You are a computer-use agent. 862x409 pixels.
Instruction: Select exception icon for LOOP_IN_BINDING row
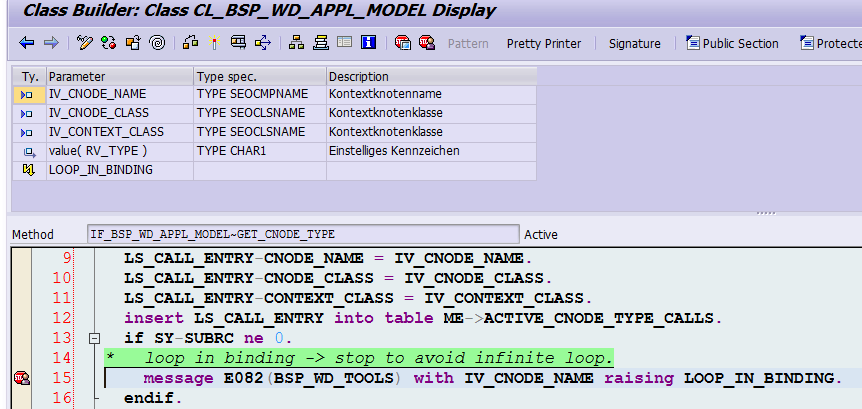pos(28,170)
